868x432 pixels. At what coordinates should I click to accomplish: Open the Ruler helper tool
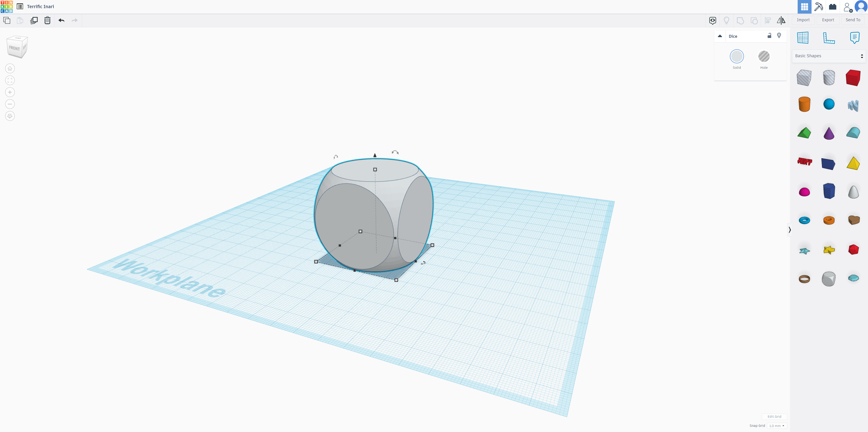click(x=829, y=38)
